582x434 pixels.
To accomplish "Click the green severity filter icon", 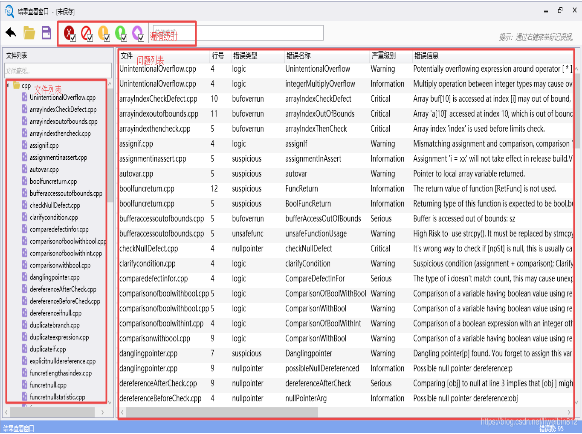I will point(121,33).
